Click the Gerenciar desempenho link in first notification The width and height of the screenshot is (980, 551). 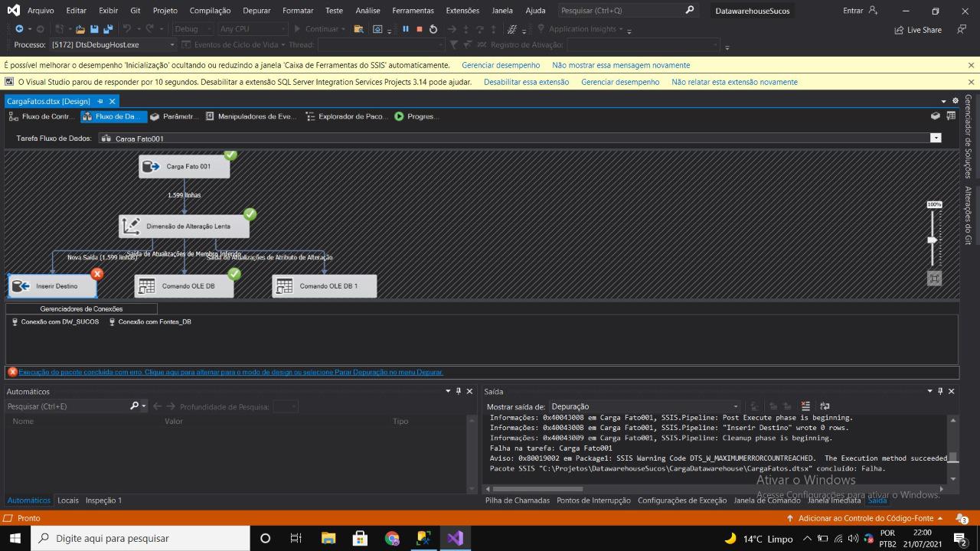(501, 65)
